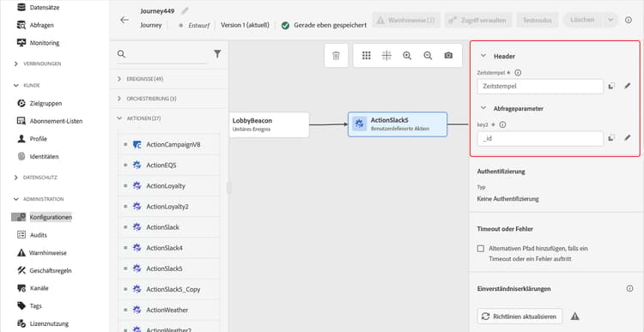Click the Richtlinien aktualisieren button
Viewport: 644px width, 332px height.
[x=520, y=317]
